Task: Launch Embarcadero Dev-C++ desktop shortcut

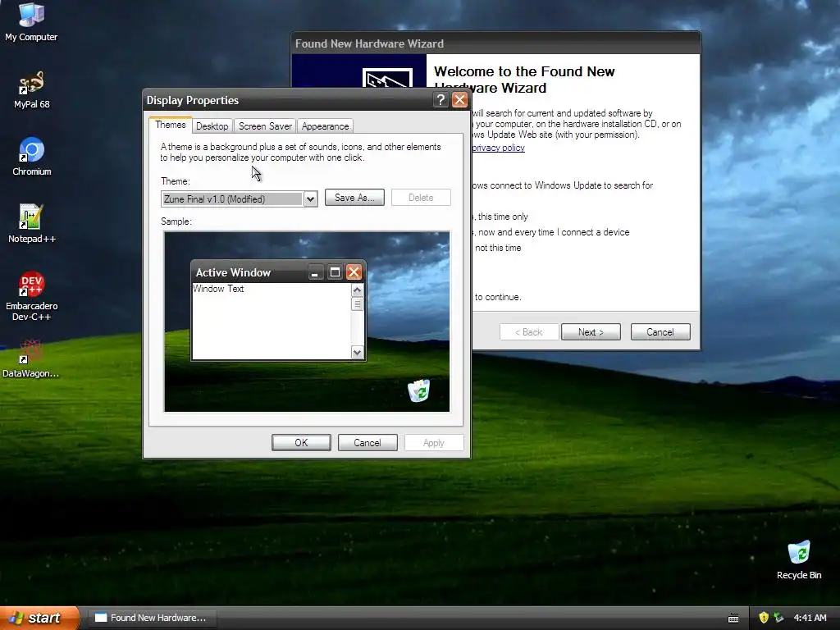Action: coord(31,295)
